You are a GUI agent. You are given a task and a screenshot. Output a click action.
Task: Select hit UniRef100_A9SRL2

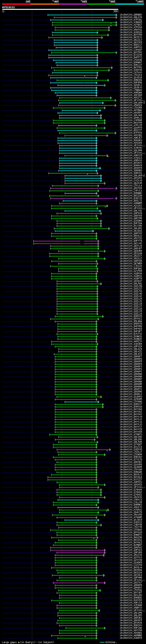[131, 85]
